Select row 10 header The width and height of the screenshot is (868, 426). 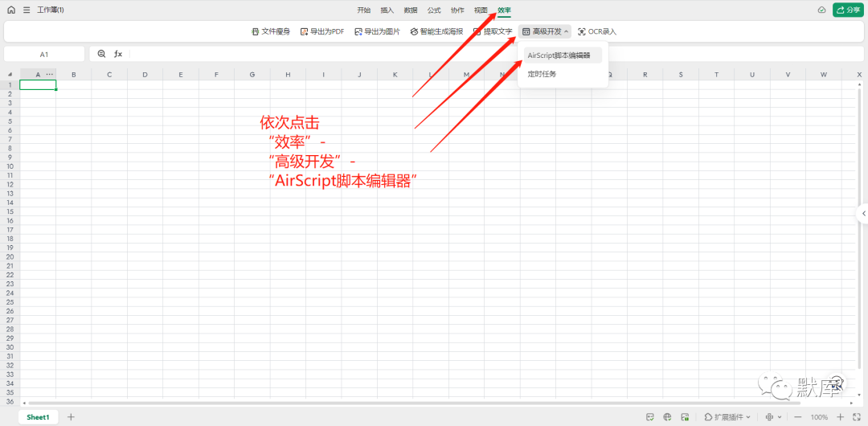coord(10,166)
